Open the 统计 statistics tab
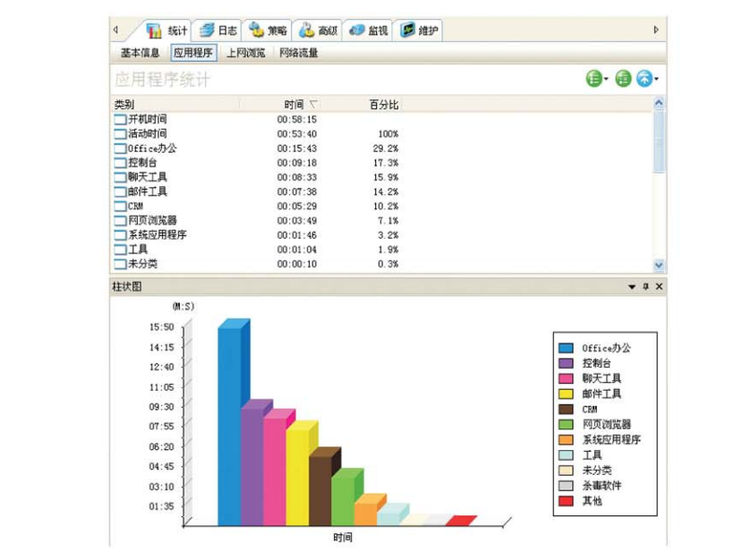The width and height of the screenshot is (751, 560). click(166, 30)
